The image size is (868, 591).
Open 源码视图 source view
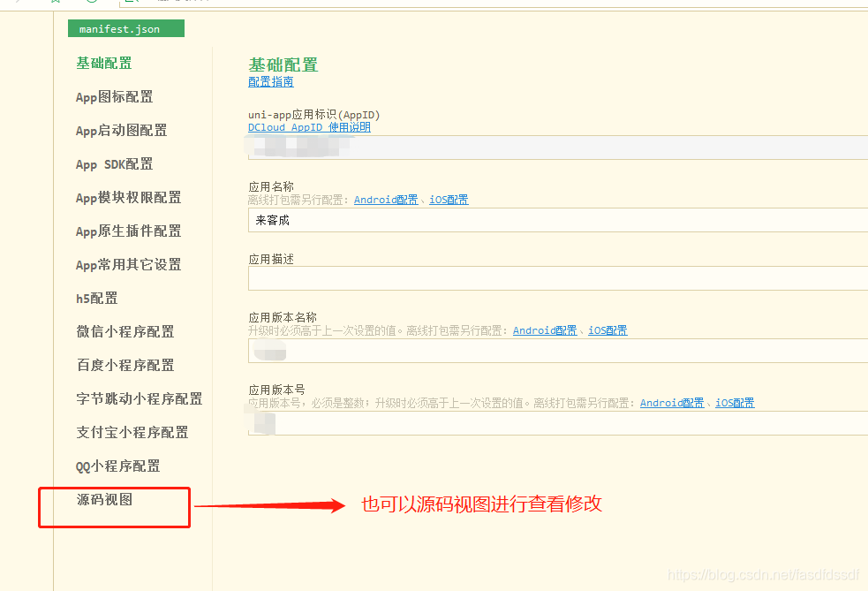(104, 500)
